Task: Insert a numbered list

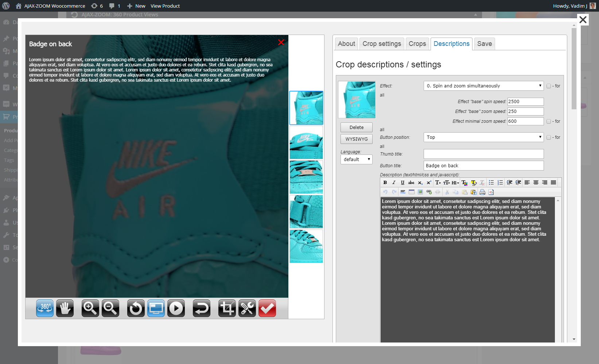Action: (x=500, y=183)
